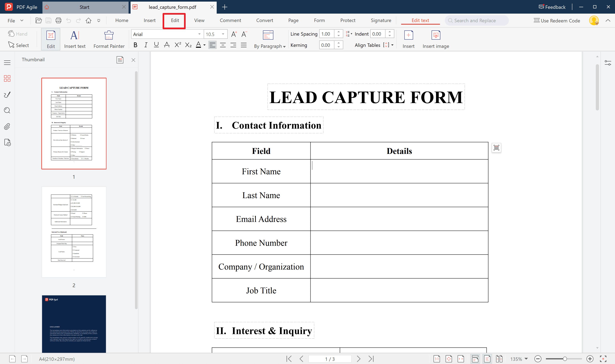Screen dimensions: 615x364
Task: Open the Protect menu
Action: tap(348, 20)
